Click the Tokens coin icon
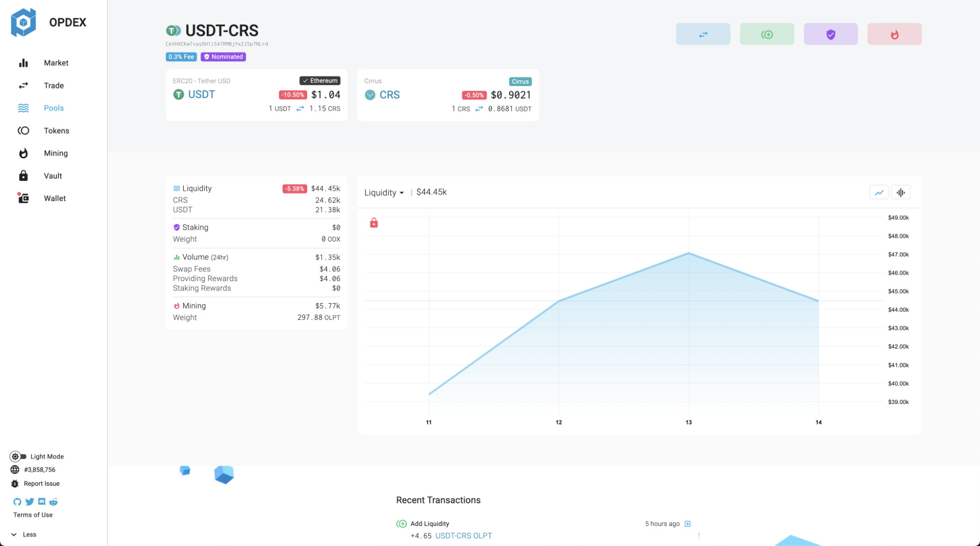 click(x=23, y=130)
